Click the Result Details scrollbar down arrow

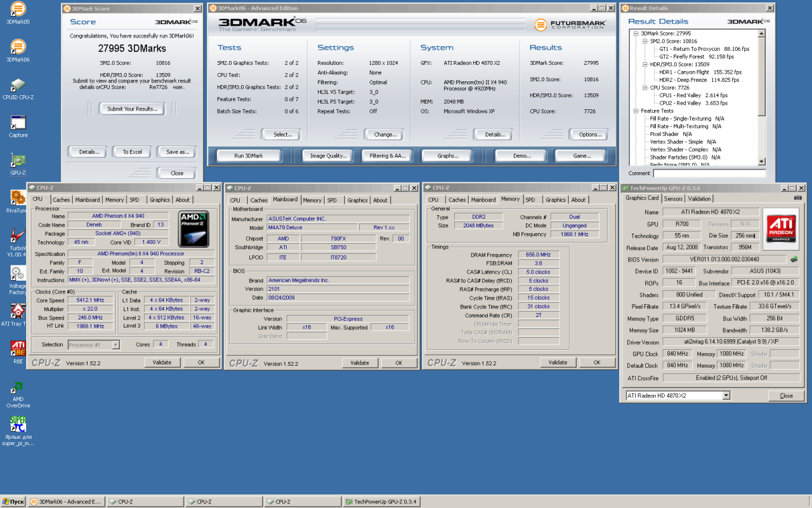click(x=762, y=163)
